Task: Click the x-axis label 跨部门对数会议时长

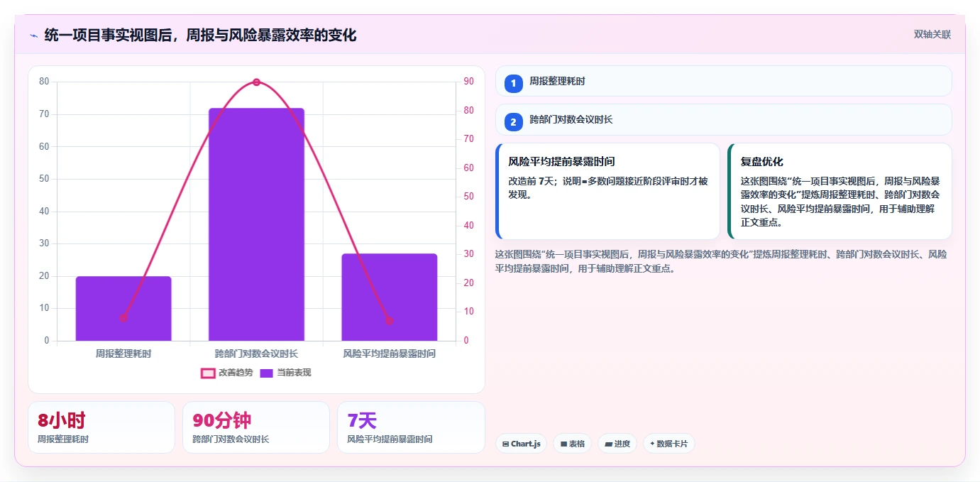Action: coord(256,353)
